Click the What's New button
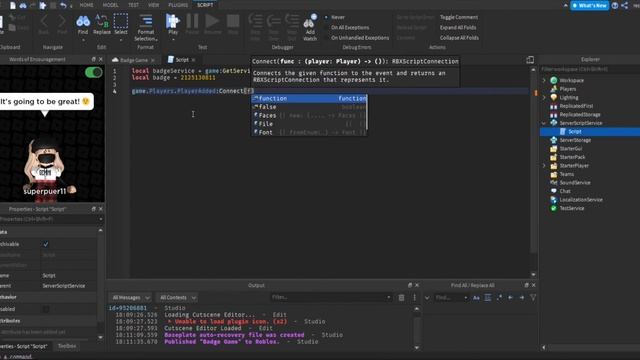The image size is (640, 360). tap(589, 5)
